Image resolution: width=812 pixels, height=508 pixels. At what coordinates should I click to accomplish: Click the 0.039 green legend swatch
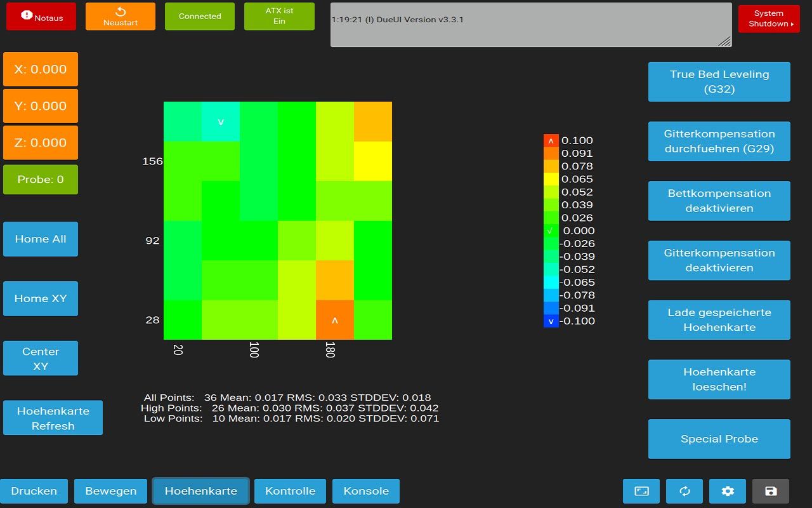pos(551,204)
